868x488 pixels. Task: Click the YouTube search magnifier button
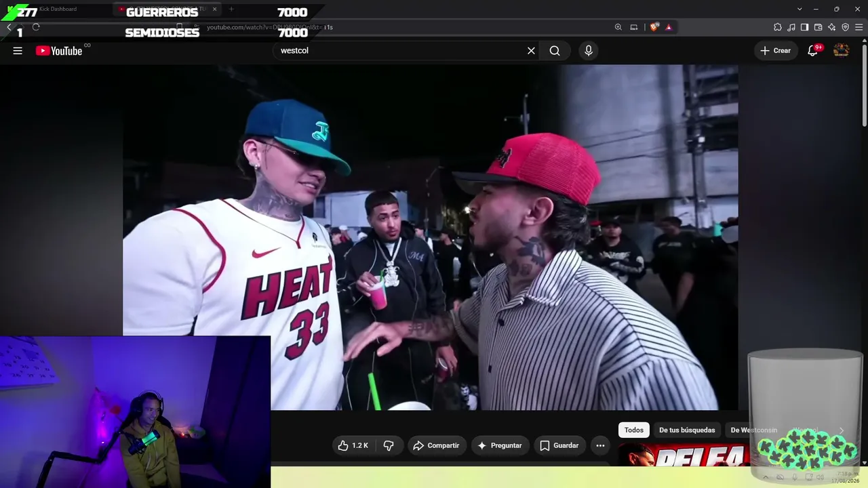[555, 51]
